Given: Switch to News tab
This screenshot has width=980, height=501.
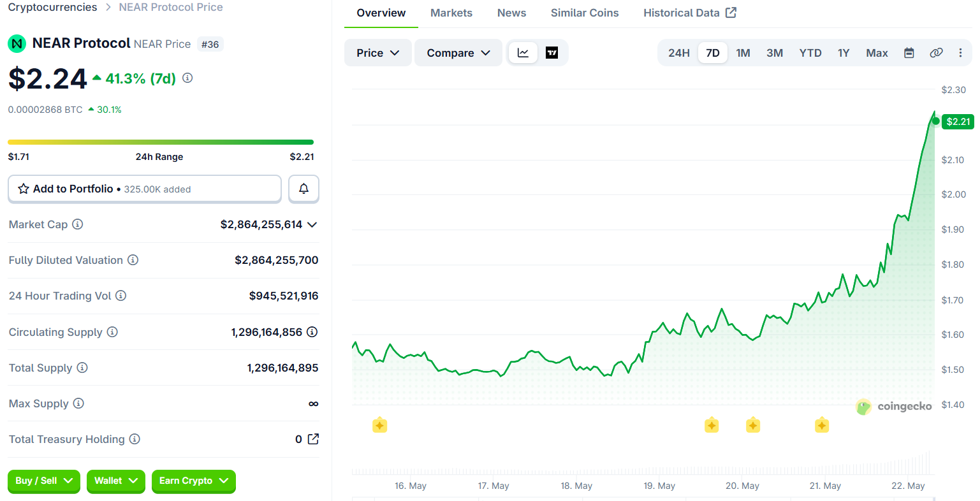Looking at the screenshot, I should pos(512,13).
